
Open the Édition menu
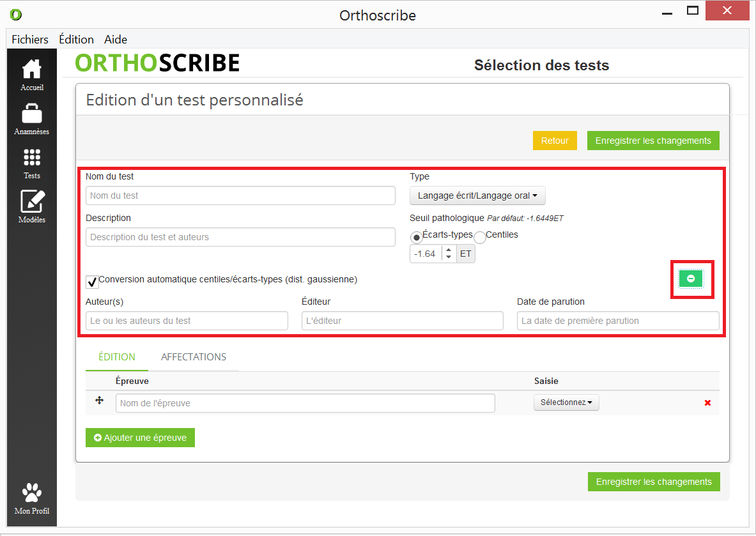point(76,40)
